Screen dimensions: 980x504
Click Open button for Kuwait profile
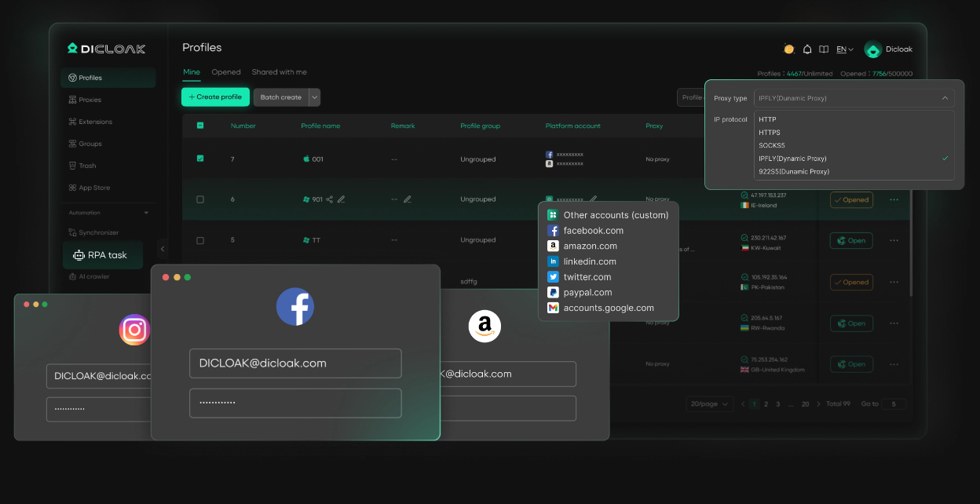(851, 241)
